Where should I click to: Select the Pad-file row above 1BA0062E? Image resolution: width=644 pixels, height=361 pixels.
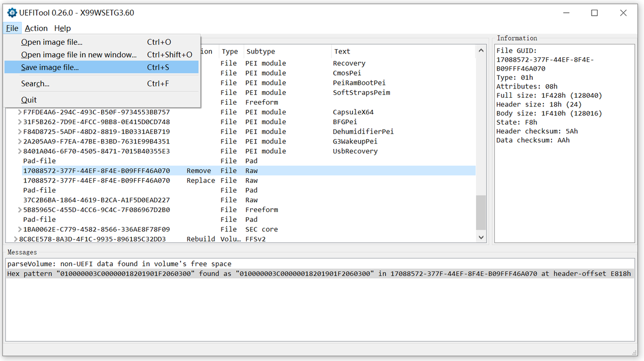coord(249,220)
